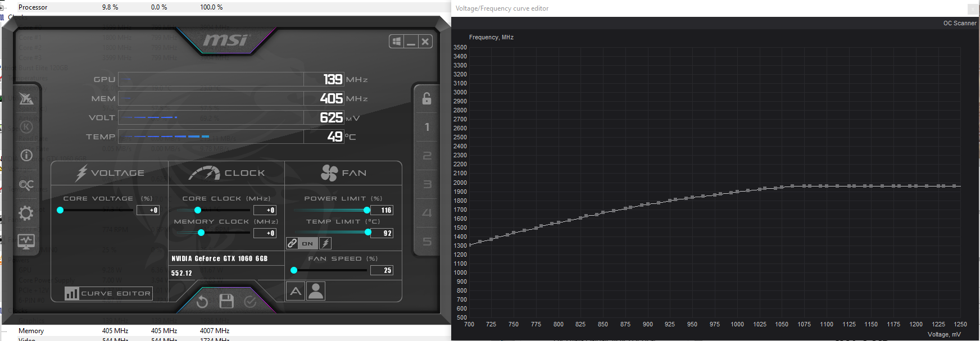Select the Memory row in background window
The image size is (980, 341).
31,331
